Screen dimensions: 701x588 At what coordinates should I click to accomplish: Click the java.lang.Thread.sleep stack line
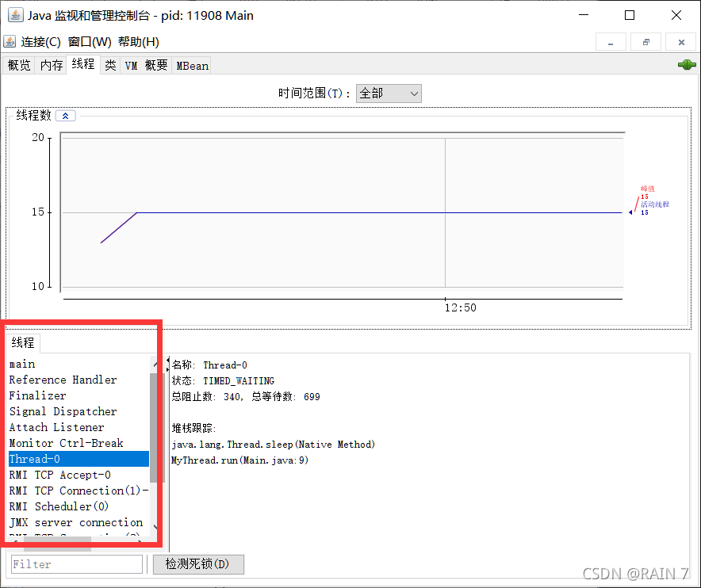pos(273,444)
